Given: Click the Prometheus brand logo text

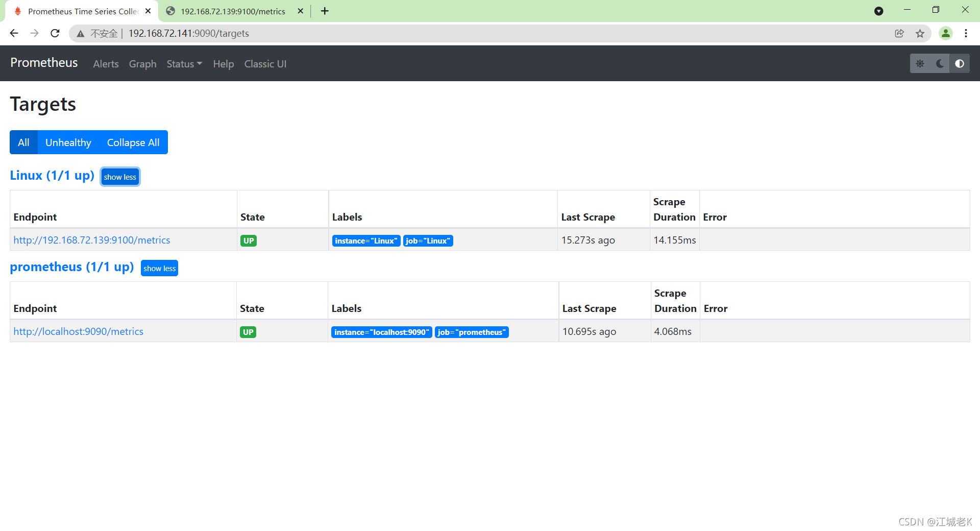Looking at the screenshot, I should pos(44,63).
